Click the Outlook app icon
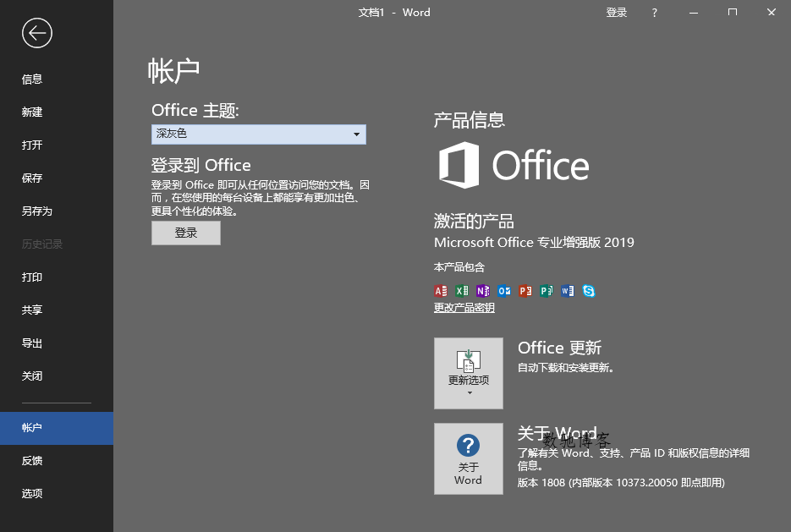 [x=504, y=291]
